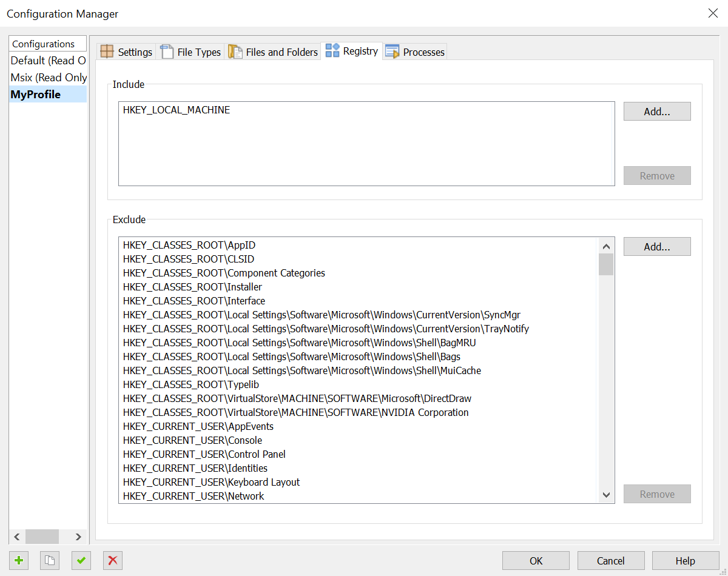
Task: Select the Default (Read Only) configuration
Action: coord(48,61)
